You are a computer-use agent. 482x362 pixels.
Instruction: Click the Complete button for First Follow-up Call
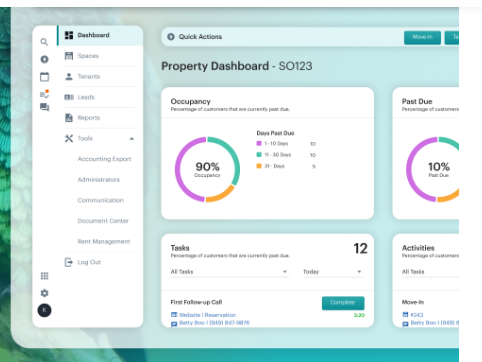343,303
